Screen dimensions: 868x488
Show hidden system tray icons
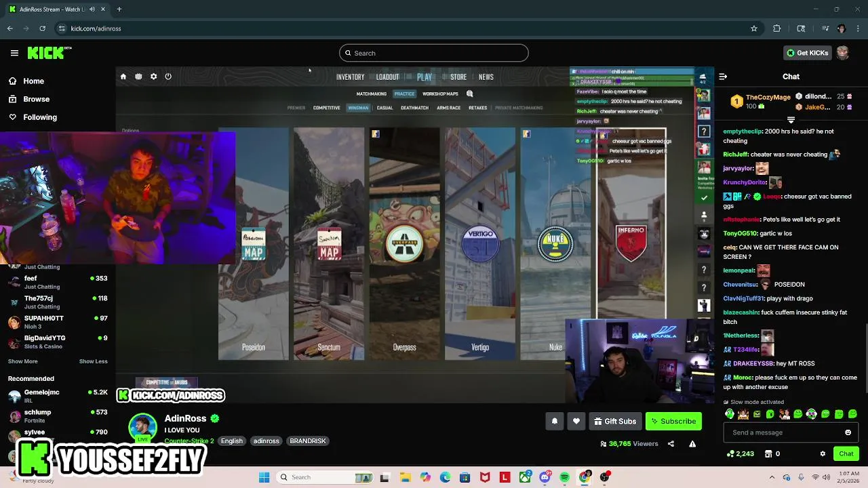(x=772, y=477)
